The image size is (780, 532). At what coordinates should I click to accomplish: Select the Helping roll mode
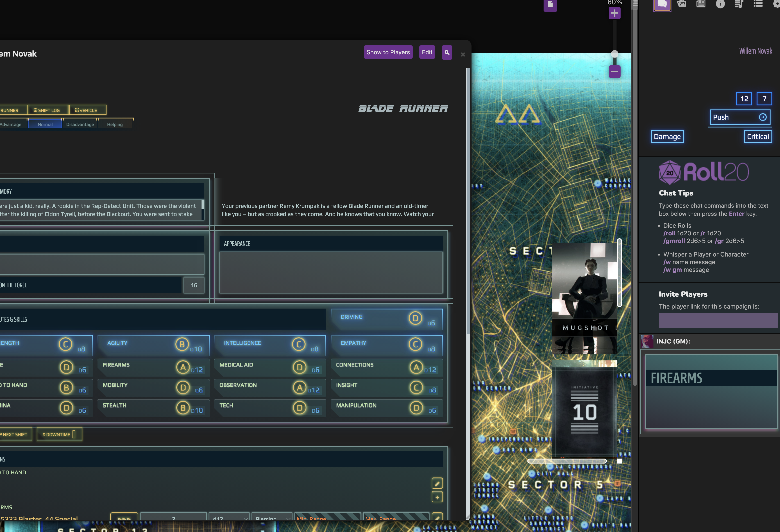tap(115, 125)
